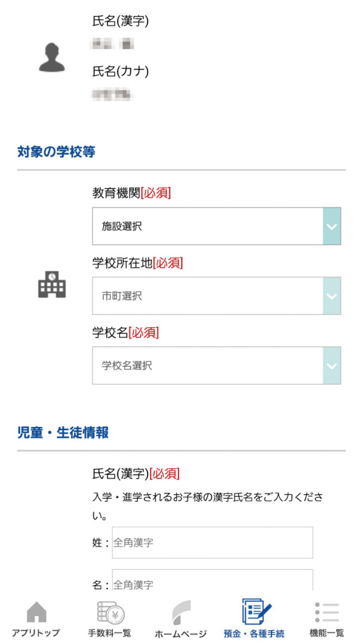Tap the ホームページ label text
Image resolution: width=362 pixels, height=644 pixels.
pos(181,634)
